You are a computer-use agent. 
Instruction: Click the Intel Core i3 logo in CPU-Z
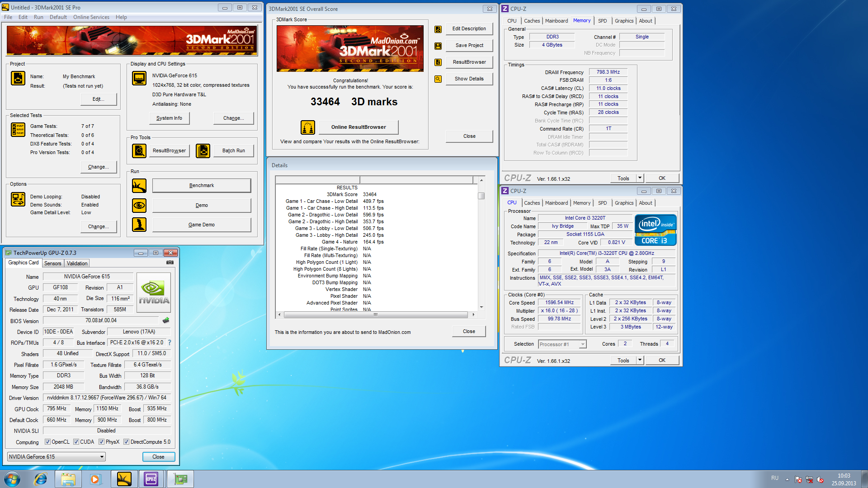(x=656, y=230)
